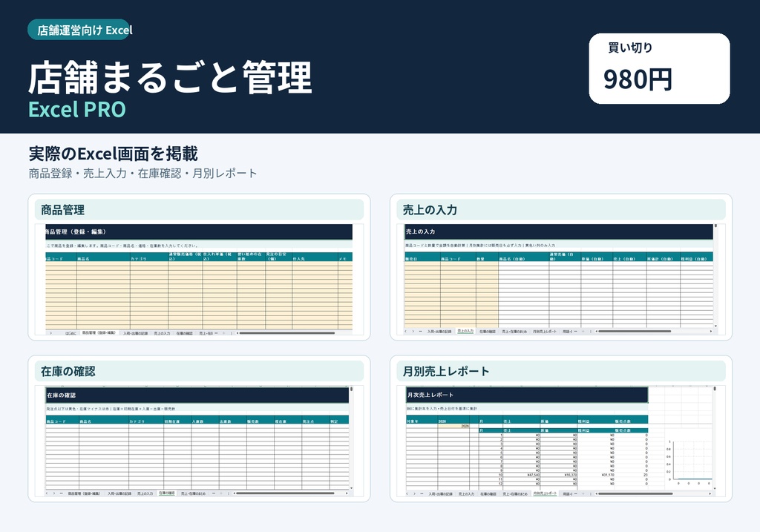This screenshot has width=760, height=532.
Task: Open 売上・在庫のまとめ tab in 売上の入力 screenshot
Action: click(x=514, y=332)
